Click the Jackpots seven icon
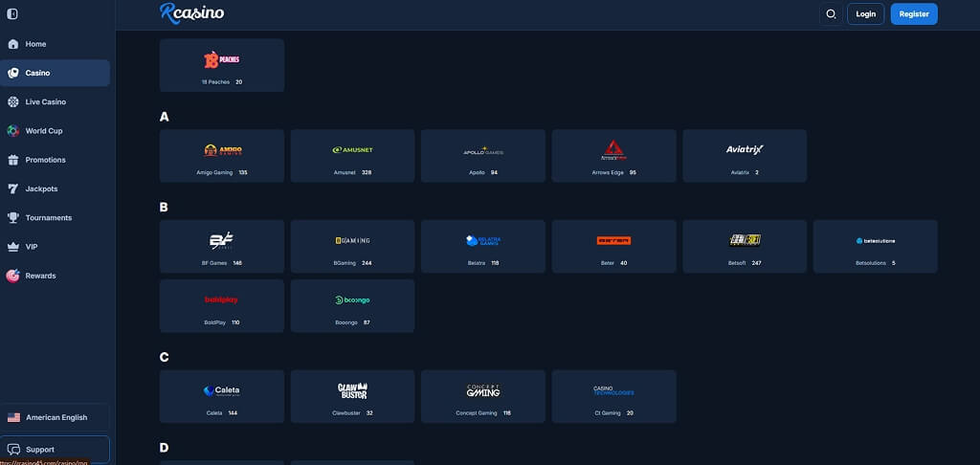 coord(12,188)
